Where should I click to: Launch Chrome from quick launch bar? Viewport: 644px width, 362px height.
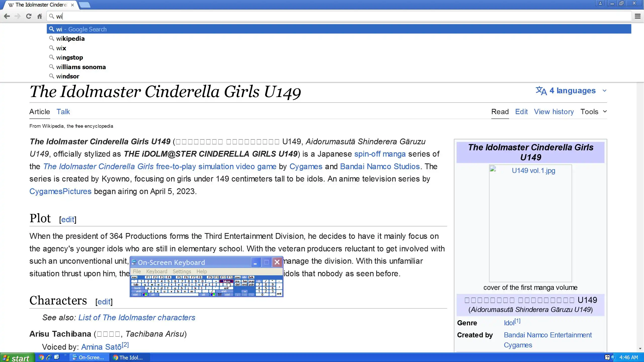pos(41,357)
